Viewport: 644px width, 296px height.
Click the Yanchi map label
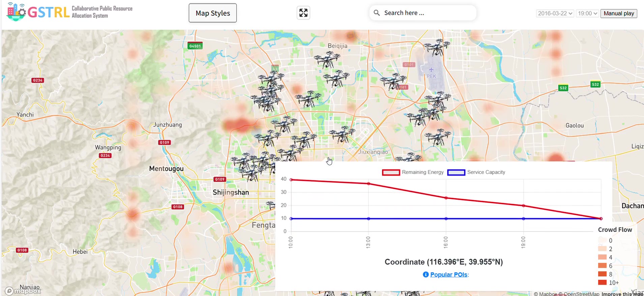pos(25,115)
